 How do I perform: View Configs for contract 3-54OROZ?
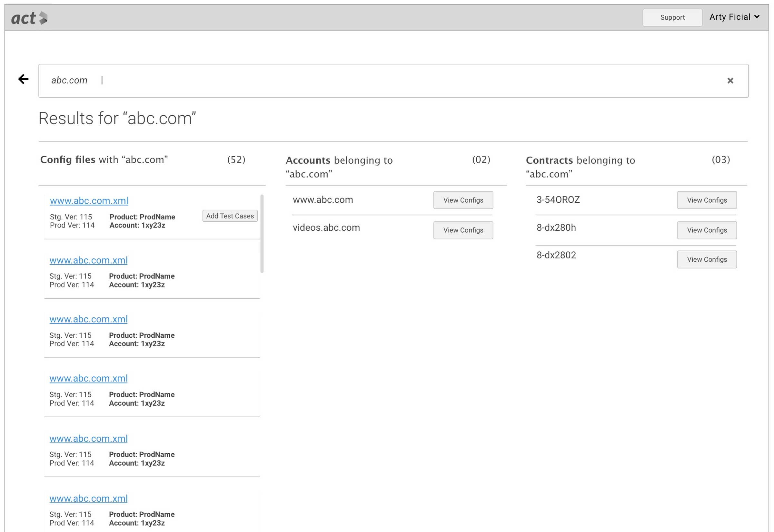point(707,200)
